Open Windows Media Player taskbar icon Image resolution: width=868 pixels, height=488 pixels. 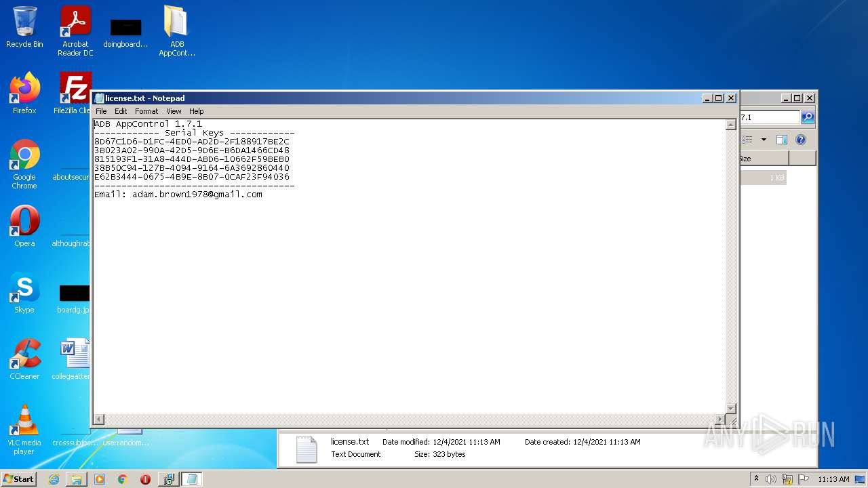(100, 479)
